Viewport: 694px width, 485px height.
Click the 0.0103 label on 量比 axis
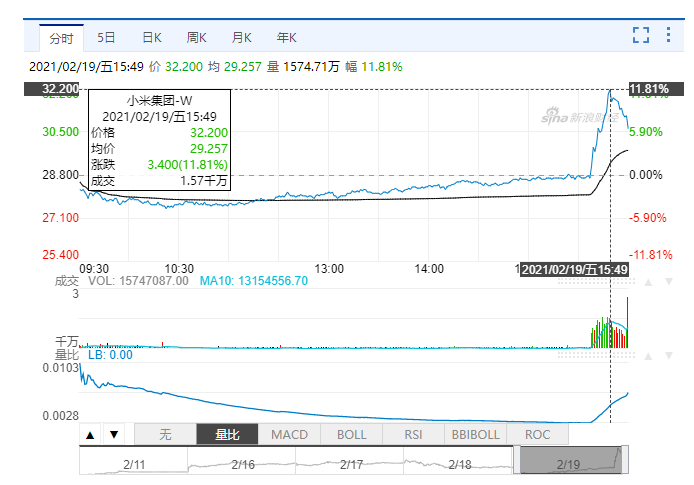(61, 368)
